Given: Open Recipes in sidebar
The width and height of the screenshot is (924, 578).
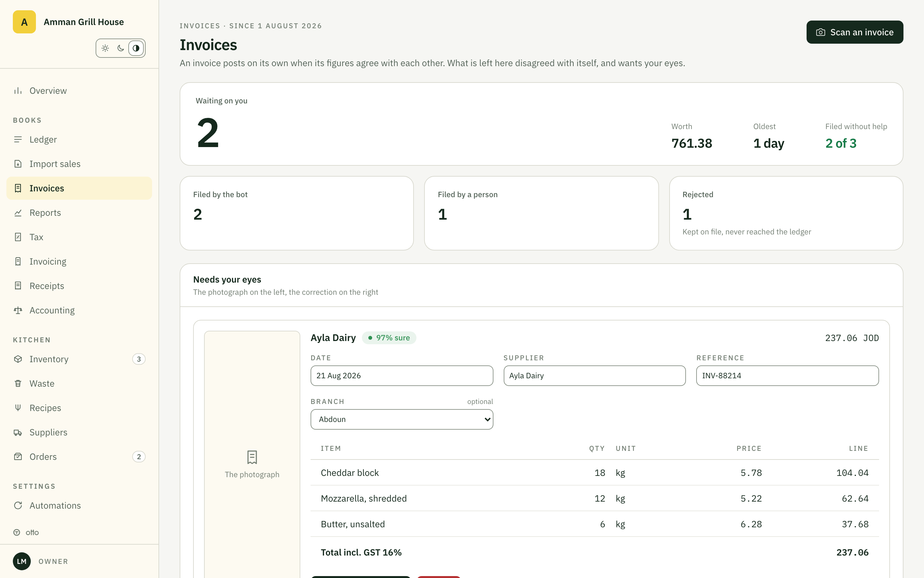Looking at the screenshot, I should click(x=80, y=408).
